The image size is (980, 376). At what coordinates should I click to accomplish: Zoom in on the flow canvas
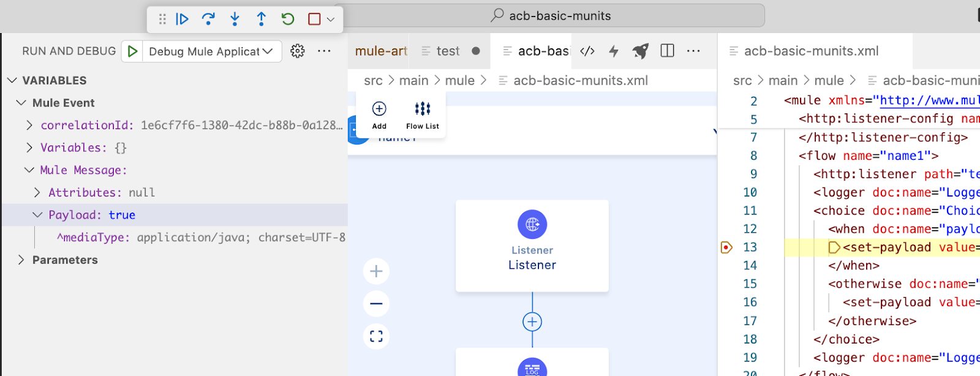[x=376, y=271]
